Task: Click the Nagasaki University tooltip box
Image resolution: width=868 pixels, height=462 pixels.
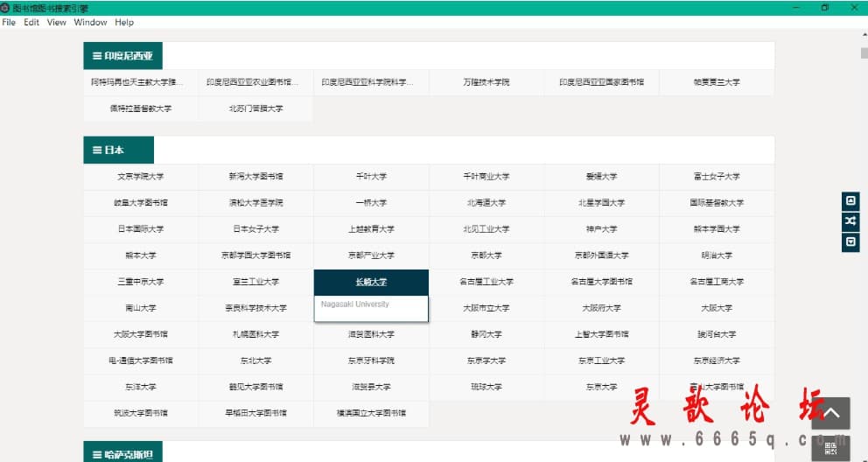Action: pyautogui.click(x=372, y=309)
